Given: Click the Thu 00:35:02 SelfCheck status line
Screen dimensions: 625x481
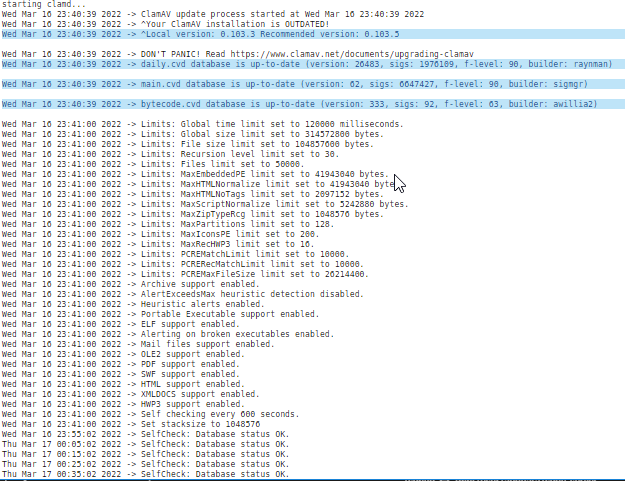Looking at the screenshot, I should (145, 474).
